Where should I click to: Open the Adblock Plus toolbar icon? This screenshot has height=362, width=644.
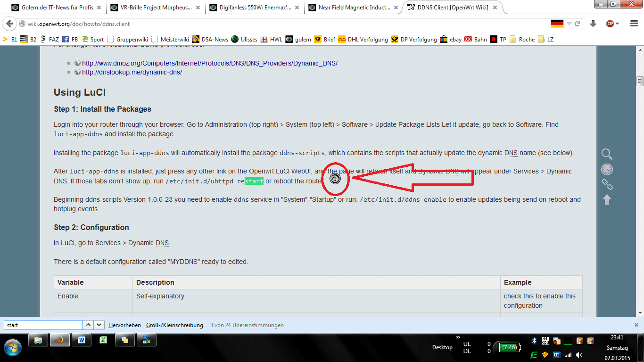610,24
